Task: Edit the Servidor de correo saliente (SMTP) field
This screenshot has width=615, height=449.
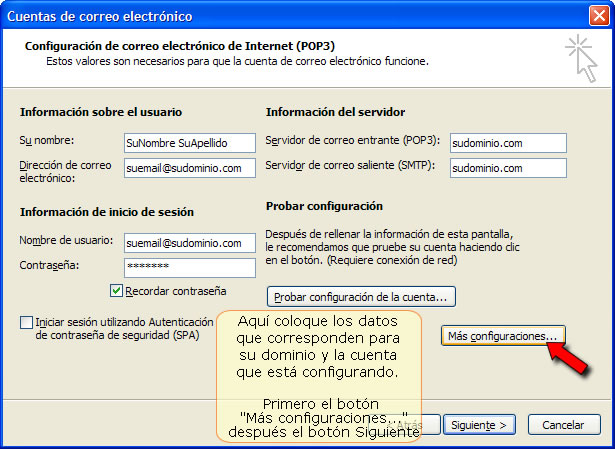Action: (x=508, y=168)
